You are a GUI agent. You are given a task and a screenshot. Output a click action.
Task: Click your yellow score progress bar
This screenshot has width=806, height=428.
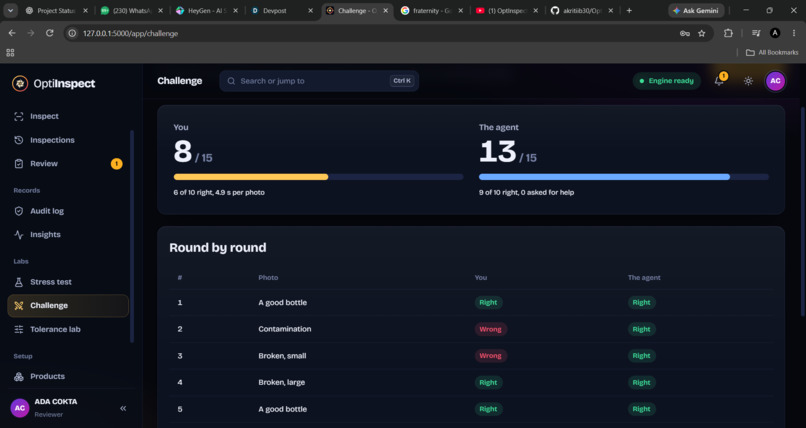[x=251, y=177]
